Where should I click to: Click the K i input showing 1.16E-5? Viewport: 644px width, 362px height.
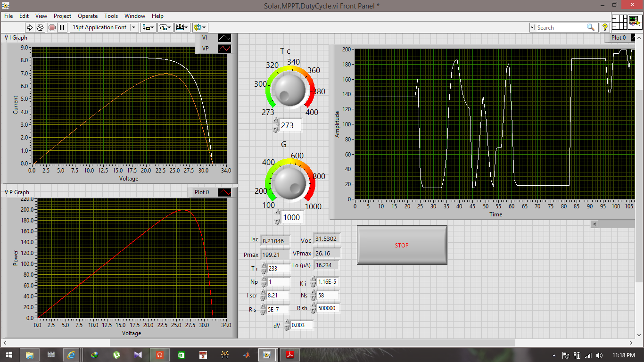click(x=328, y=282)
